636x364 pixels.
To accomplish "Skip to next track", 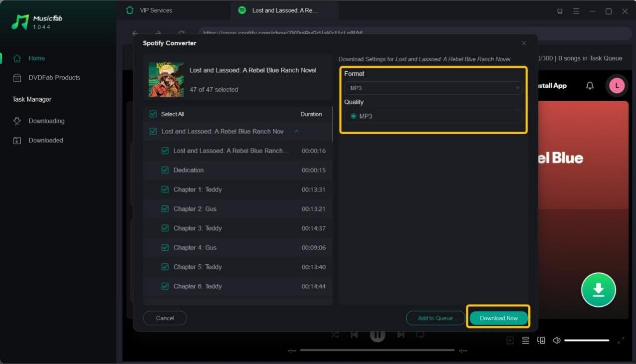I will (401, 335).
